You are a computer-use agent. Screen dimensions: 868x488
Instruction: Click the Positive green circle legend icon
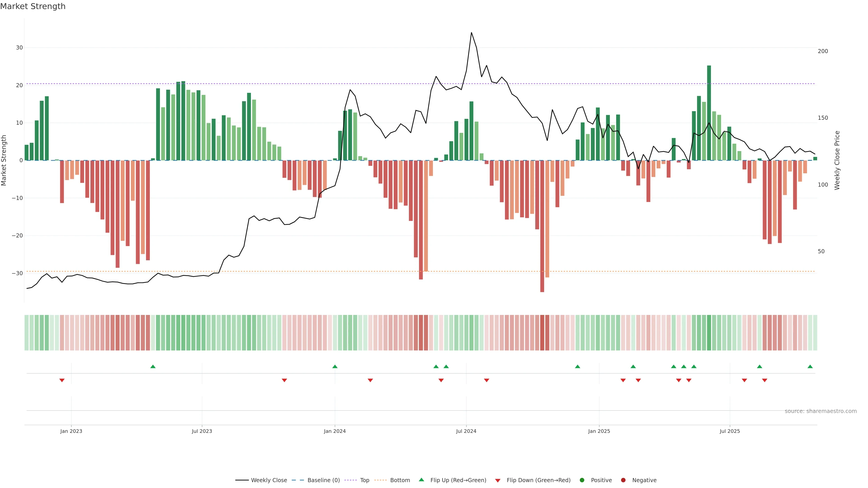tap(582, 480)
